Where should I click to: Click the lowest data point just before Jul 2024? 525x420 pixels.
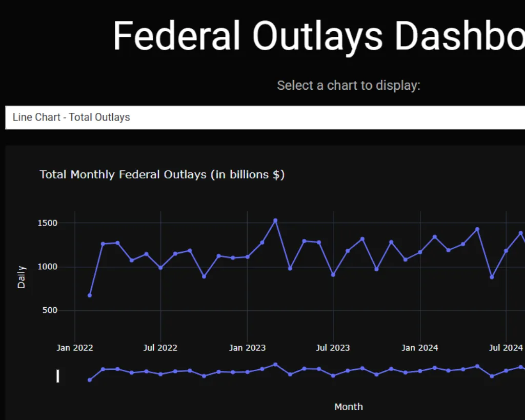[492, 277]
